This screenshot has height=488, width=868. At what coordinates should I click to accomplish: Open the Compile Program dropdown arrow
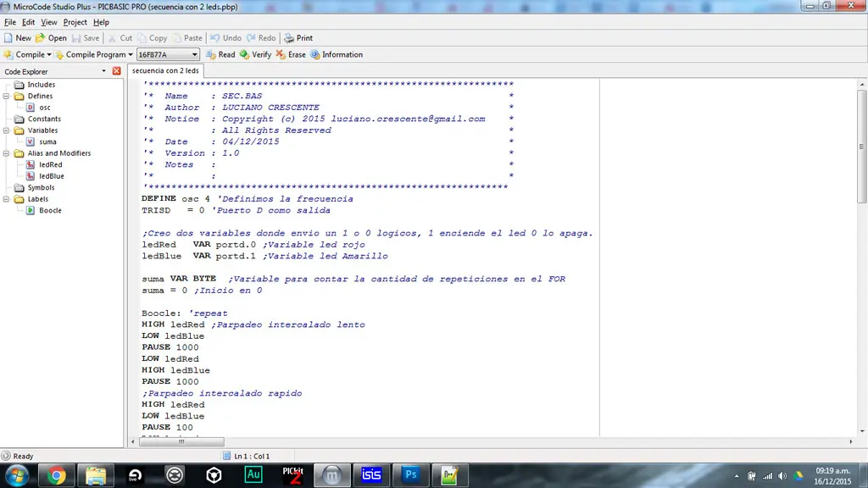pyautogui.click(x=130, y=55)
